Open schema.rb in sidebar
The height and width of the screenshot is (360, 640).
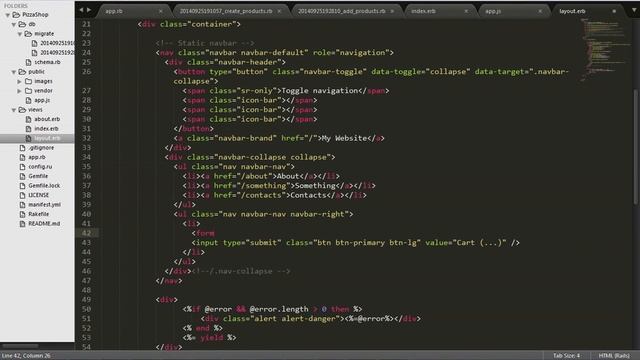(47, 62)
